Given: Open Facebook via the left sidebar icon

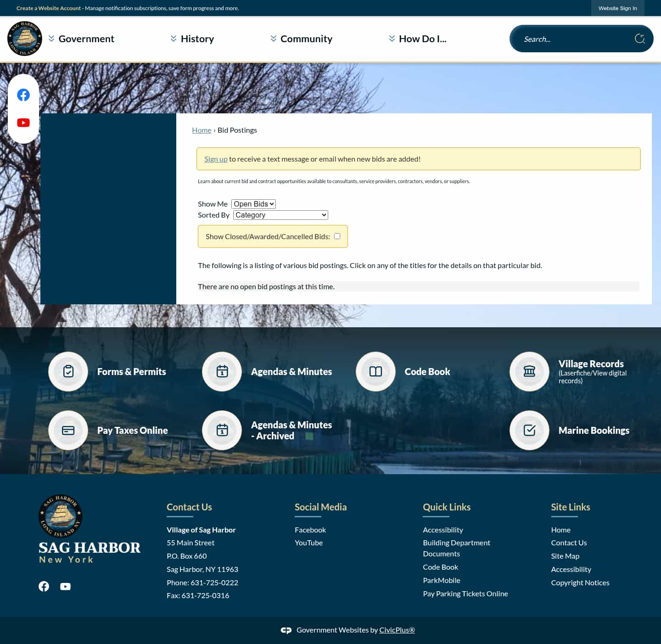Looking at the screenshot, I should point(23,95).
